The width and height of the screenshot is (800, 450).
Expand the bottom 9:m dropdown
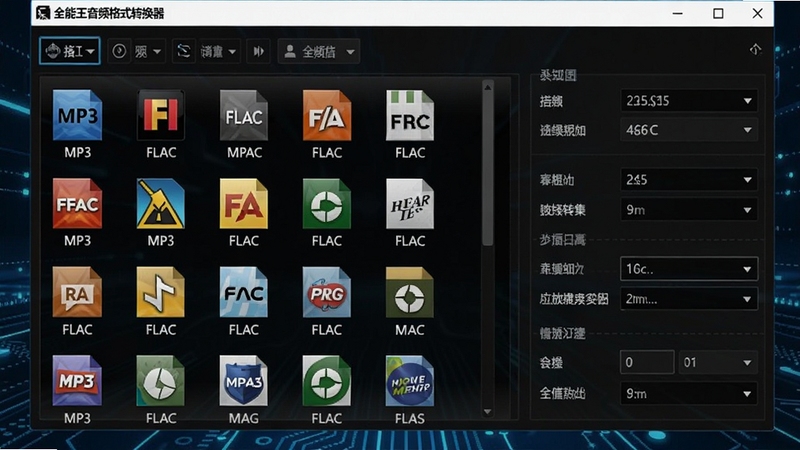[689, 393]
